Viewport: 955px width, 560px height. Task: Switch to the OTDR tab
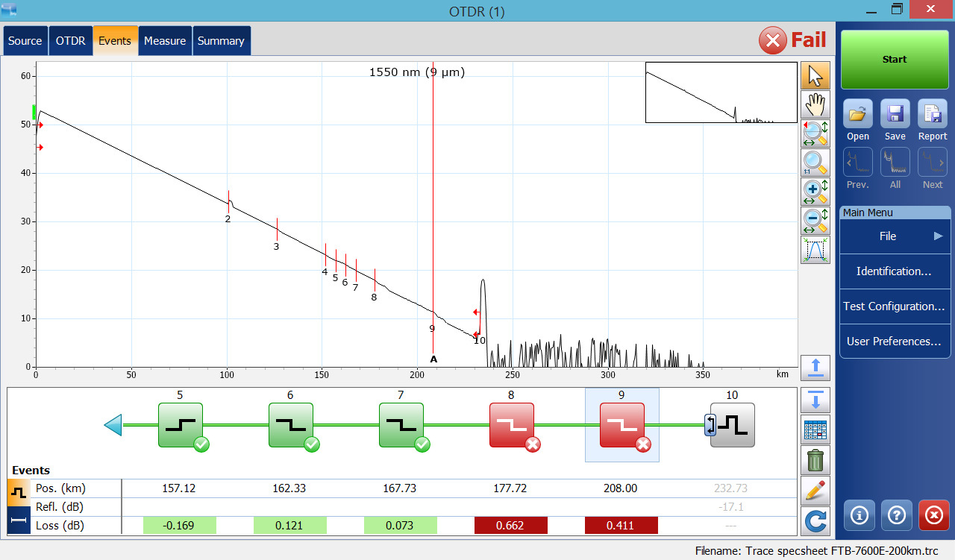click(71, 41)
